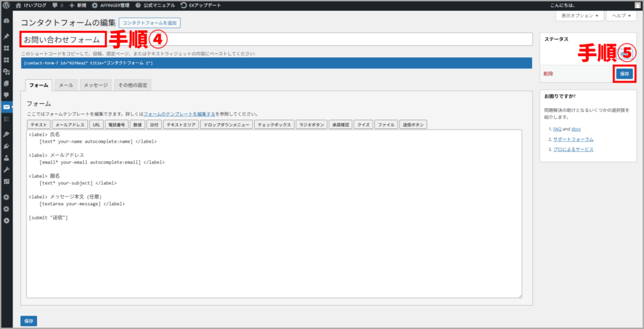Expand the ヘルプ dropdown

point(620,16)
